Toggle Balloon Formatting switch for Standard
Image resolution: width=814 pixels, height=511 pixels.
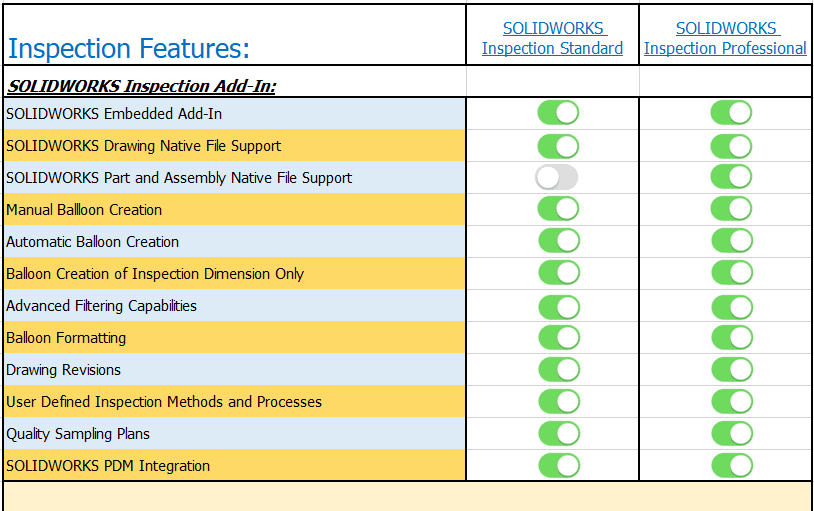(x=559, y=338)
